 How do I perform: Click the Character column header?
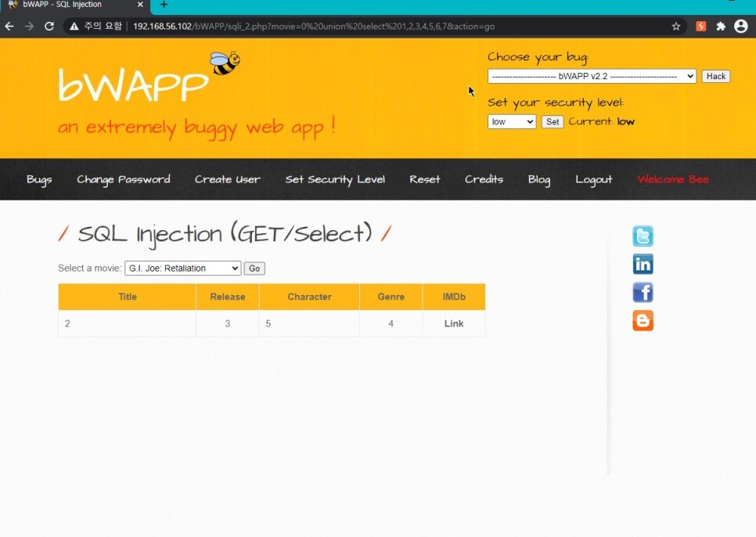tap(310, 297)
